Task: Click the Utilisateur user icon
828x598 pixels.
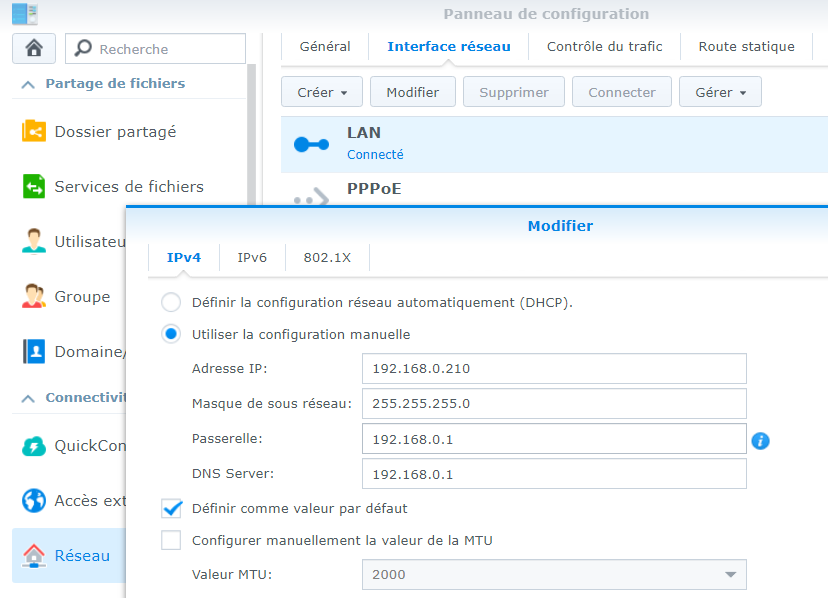Action: click(34, 241)
